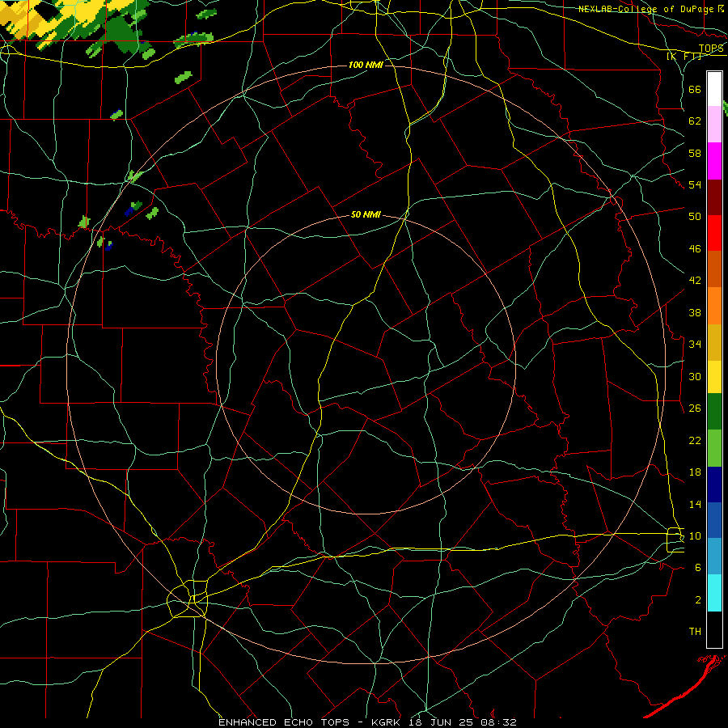Image resolution: width=728 pixels, height=728 pixels.
Task: Click the light pink 62 kft legend swatch
Action: click(x=714, y=124)
